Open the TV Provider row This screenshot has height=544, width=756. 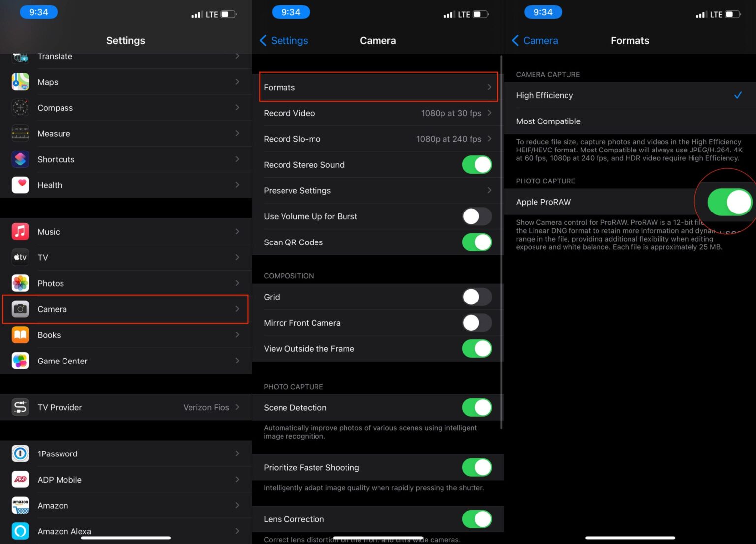(x=126, y=407)
